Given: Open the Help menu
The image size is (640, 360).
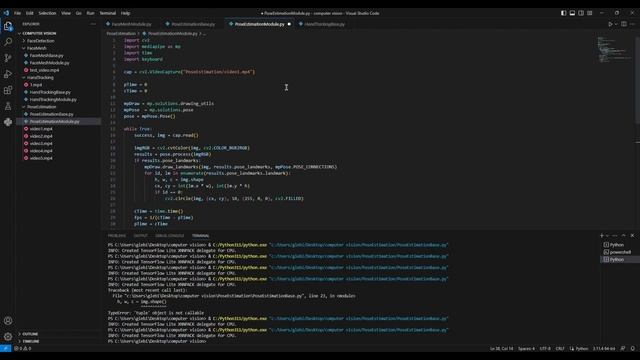Looking at the screenshot, I should coord(125,13).
